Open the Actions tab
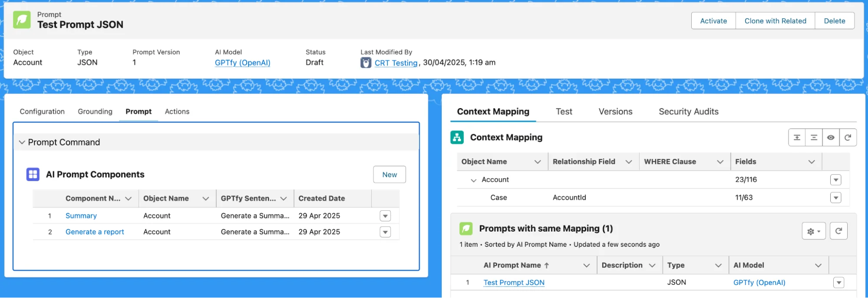The width and height of the screenshot is (868, 298). coord(177,112)
